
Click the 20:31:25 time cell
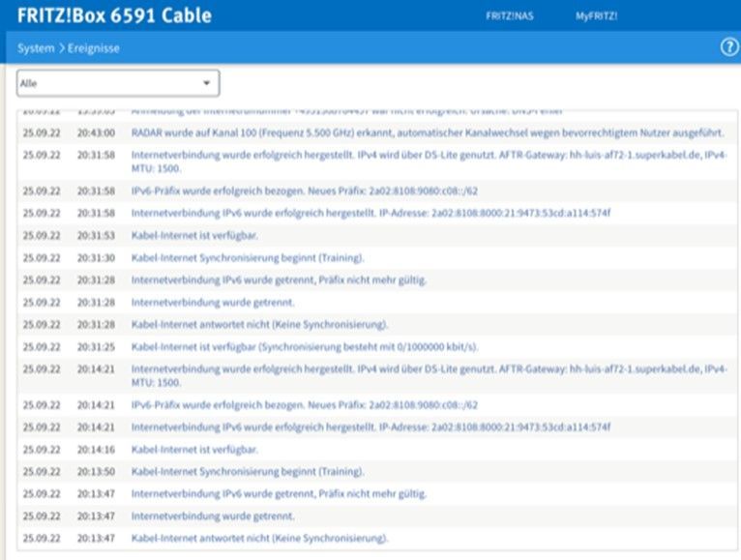click(x=96, y=347)
